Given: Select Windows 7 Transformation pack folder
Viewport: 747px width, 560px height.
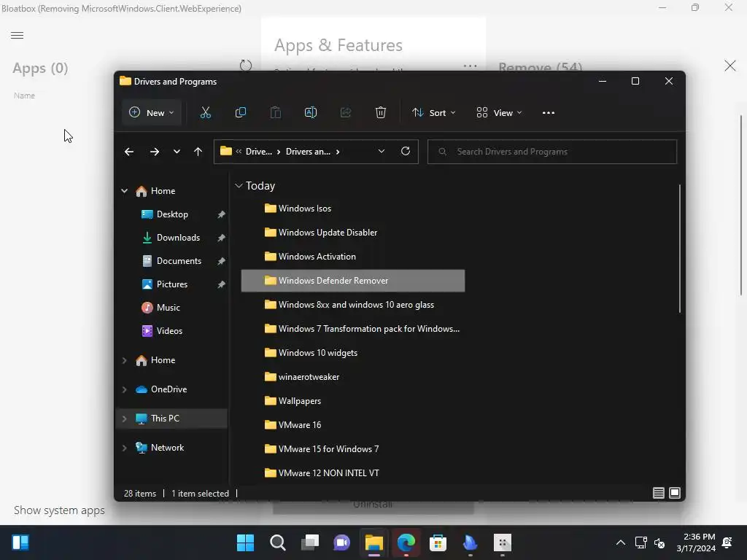Looking at the screenshot, I should (352, 329).
